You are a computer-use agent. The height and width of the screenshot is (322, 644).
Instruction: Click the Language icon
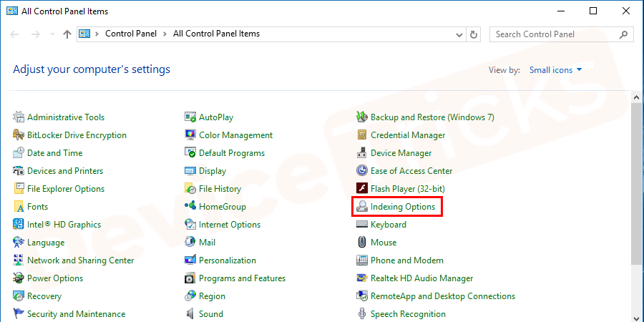pyautogui.click(x=19, y=243)
